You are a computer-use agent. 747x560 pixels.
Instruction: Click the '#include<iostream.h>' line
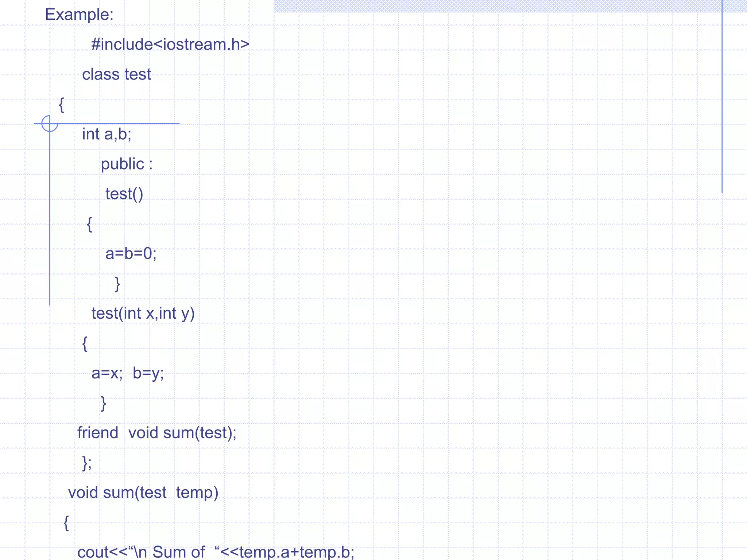click(x=170, y=44)
